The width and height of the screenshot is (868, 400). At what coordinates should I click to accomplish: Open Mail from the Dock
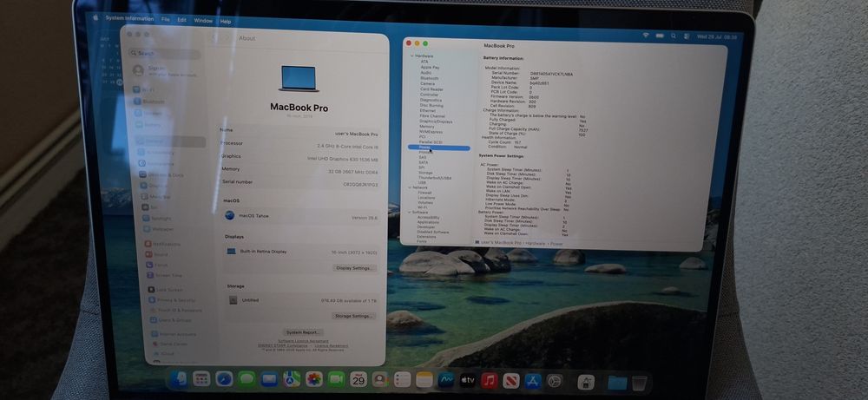click(269, 379)
